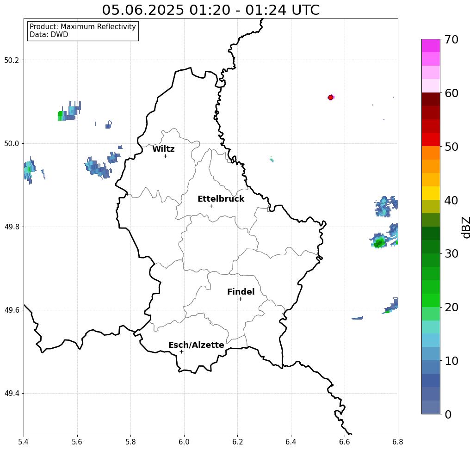Click the cross marker below Wiltz
This screenshot has width=476, height=450.
[x=165, y=156]
